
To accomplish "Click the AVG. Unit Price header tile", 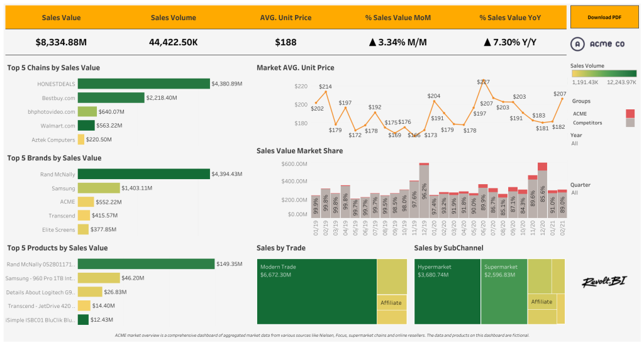I will coord(286,18).
